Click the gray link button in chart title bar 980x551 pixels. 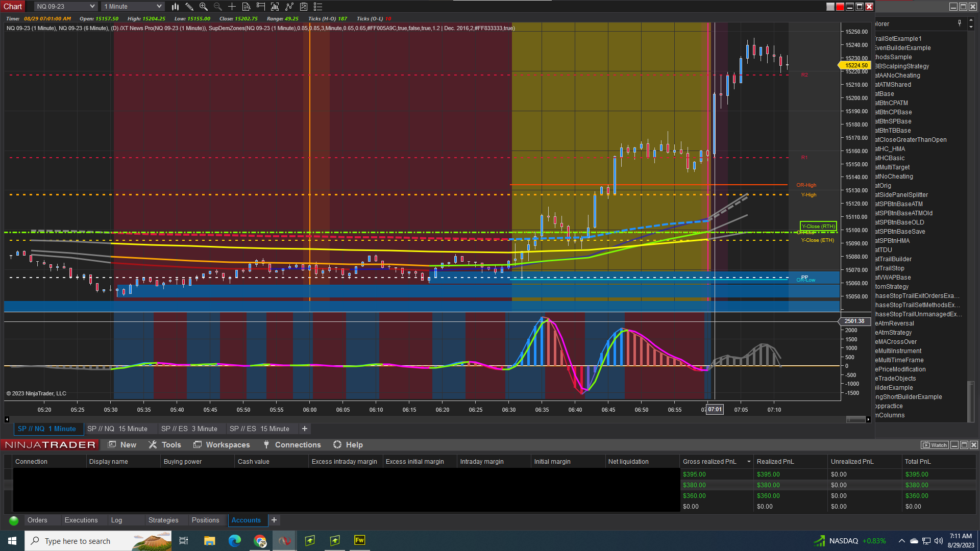(x=830, y=7)
